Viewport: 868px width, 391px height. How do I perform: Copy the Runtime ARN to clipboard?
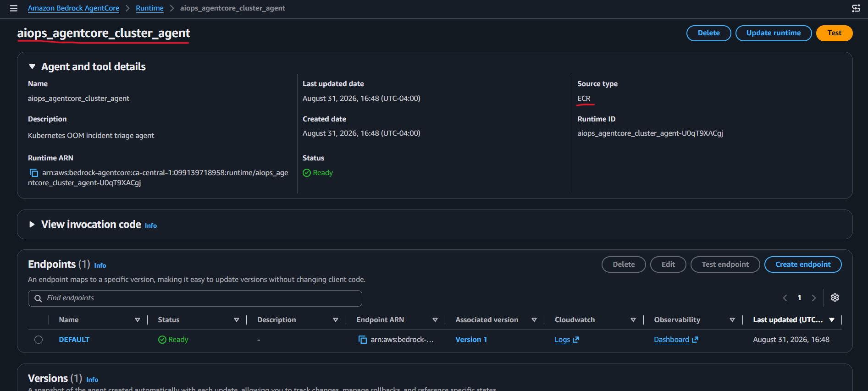coord(34,173)
